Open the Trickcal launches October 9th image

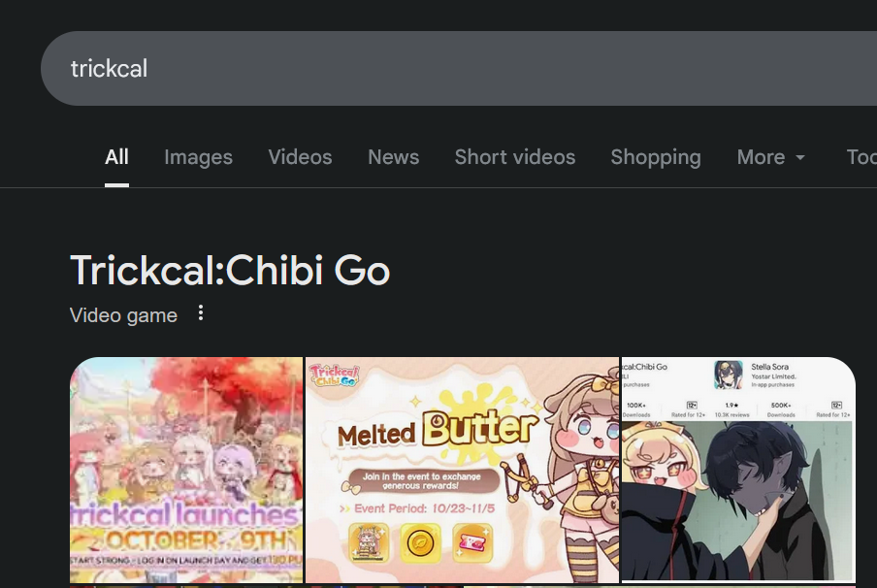[186, 470]
